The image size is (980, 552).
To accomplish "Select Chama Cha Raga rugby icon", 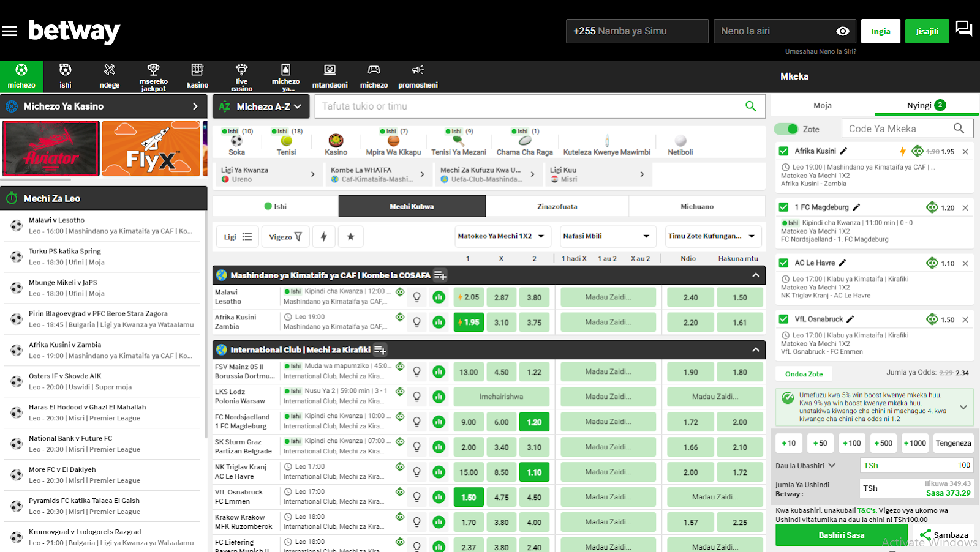I will click(x=524, y=141).
